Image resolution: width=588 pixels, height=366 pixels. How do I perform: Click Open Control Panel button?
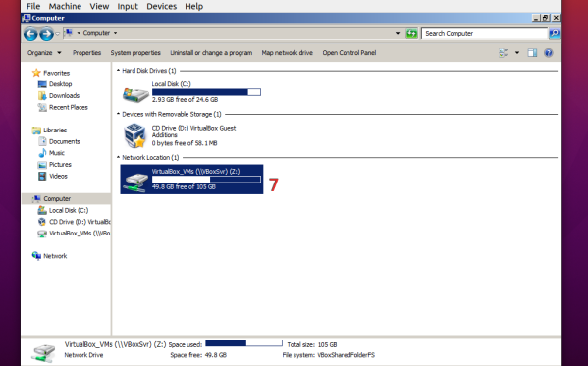pyautogui.click(x=349, y=53)
